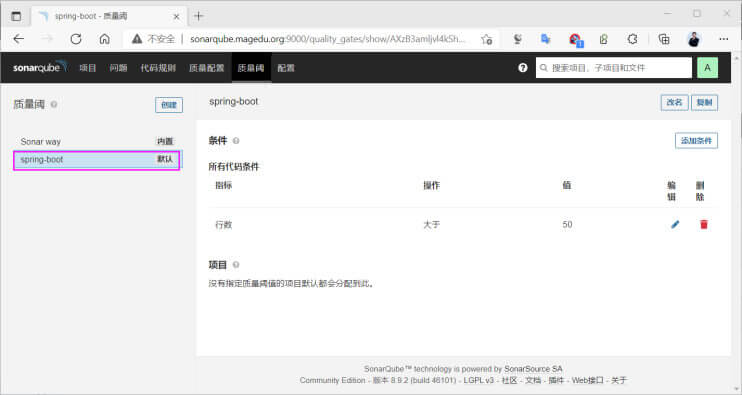
Task: Reload the page with refresh icon
Action: [76, 39]
